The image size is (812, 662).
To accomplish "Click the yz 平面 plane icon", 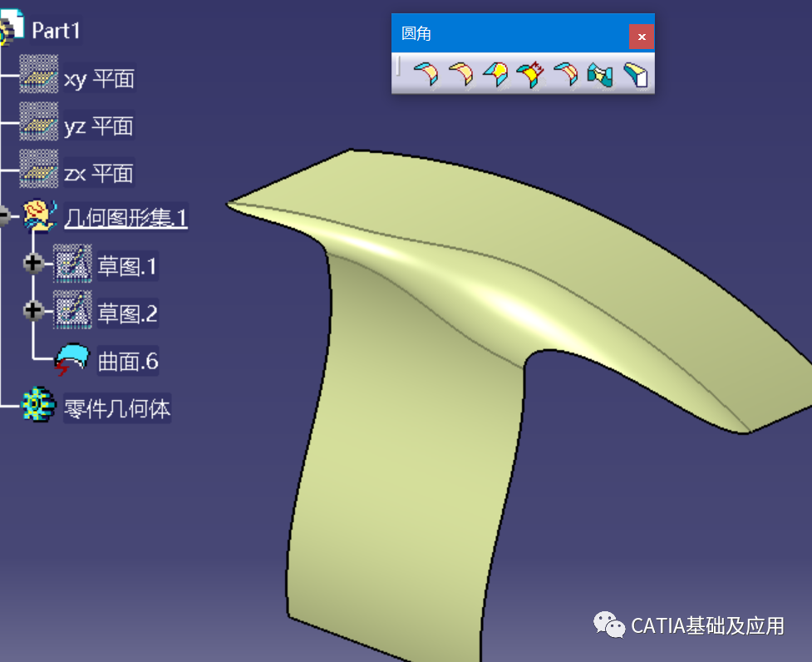I will [x=39, y=121].
